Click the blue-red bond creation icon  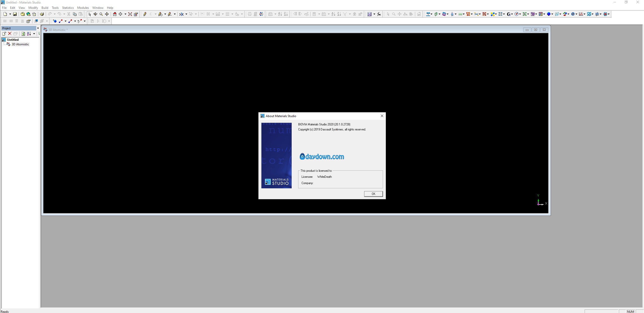tap(61, 21)
